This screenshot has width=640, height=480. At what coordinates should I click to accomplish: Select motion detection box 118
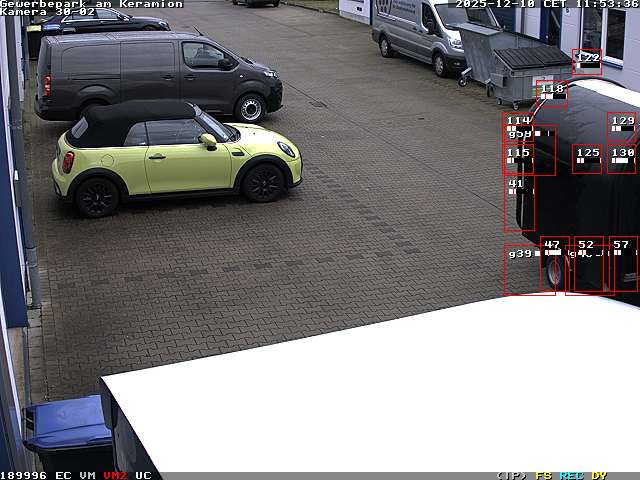click(x=551, y=94)
